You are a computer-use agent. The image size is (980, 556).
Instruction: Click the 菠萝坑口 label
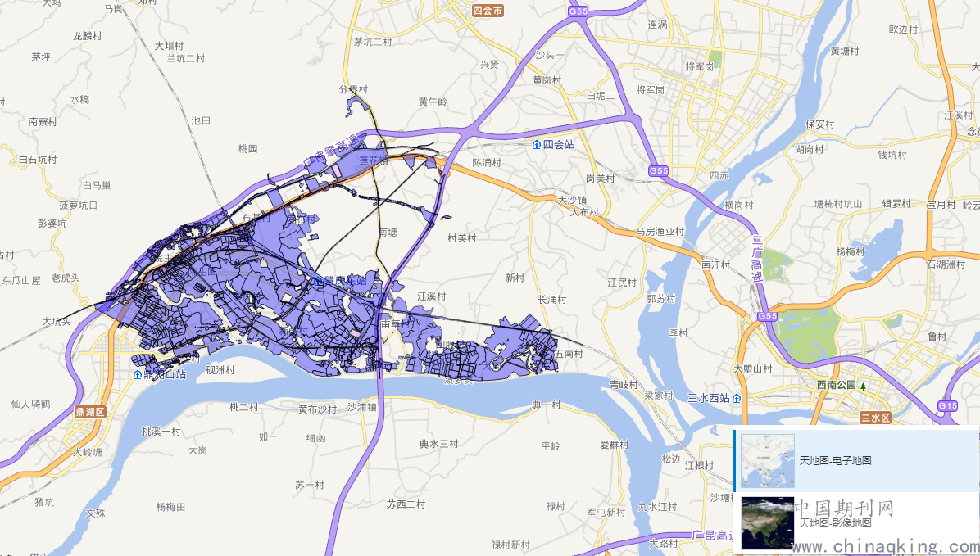click(x=78, y=205)
